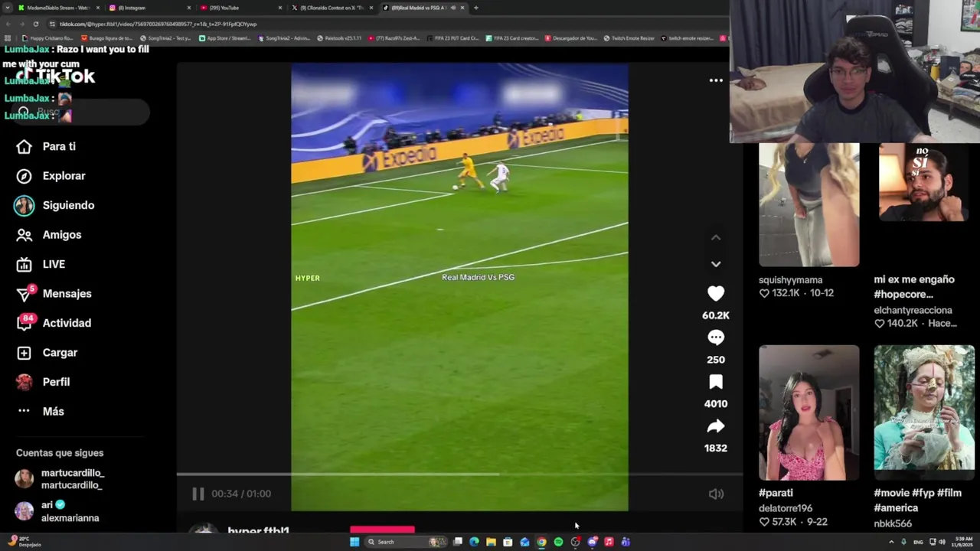
Task: Open Chrome from the taskbar
Action: click(541, 542)
